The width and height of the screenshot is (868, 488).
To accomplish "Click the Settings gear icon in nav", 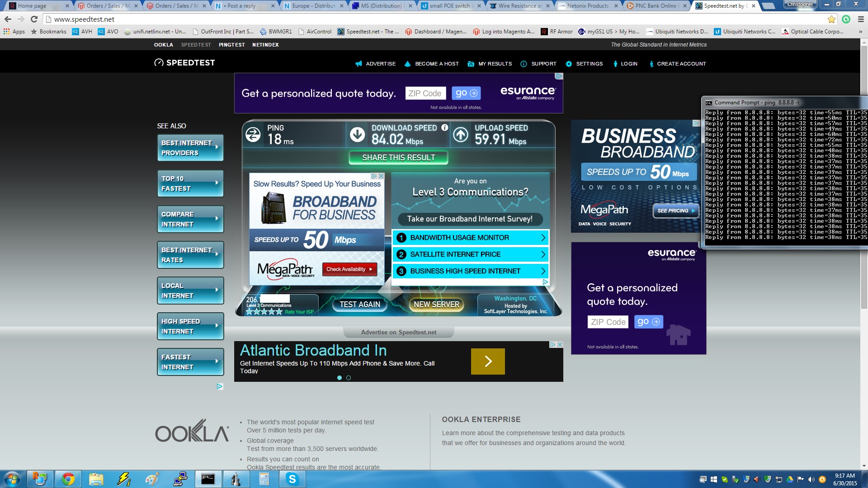I will click(569, 64).
